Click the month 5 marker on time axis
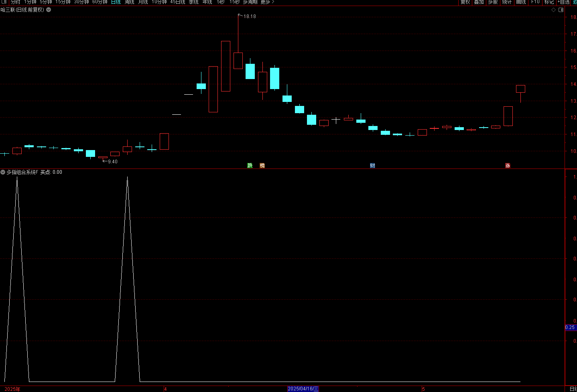The height and width of the screenshot is (392, 577). click(423, 389)
